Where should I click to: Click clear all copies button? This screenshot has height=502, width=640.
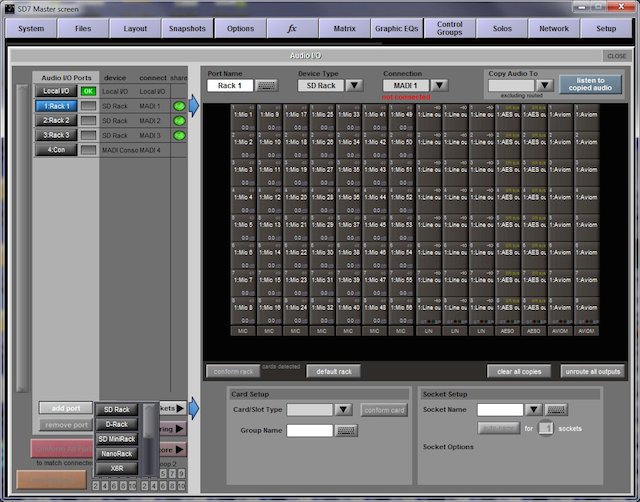click(519, 371)
